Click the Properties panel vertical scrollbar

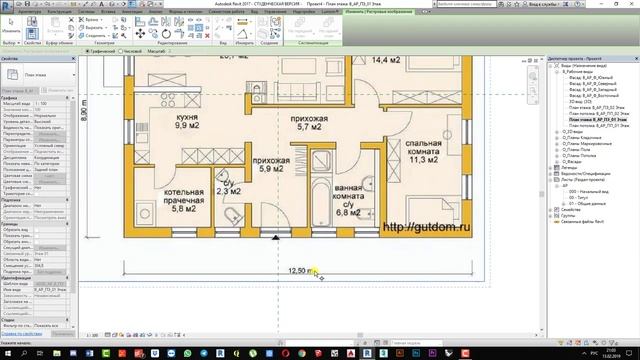(73, 196)
